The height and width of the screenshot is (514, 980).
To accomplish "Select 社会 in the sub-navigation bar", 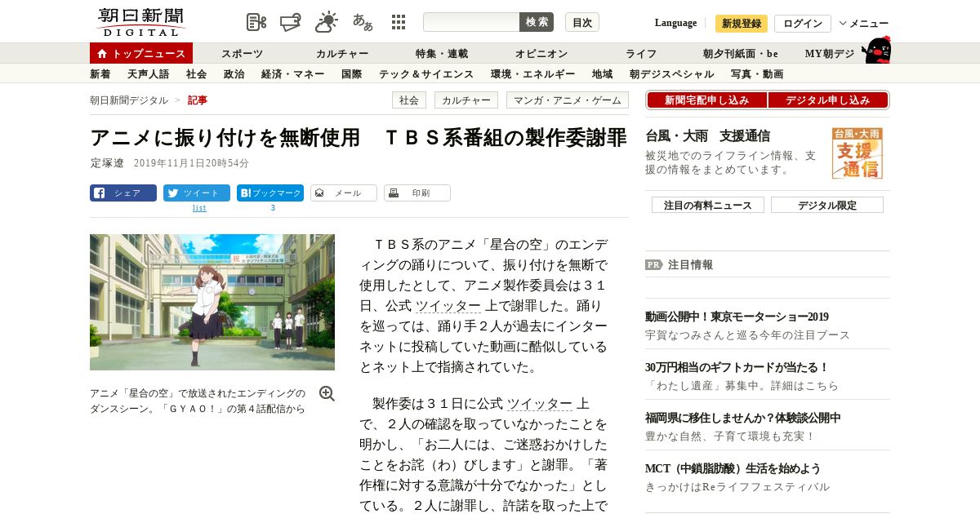I will tap(196, 74).
